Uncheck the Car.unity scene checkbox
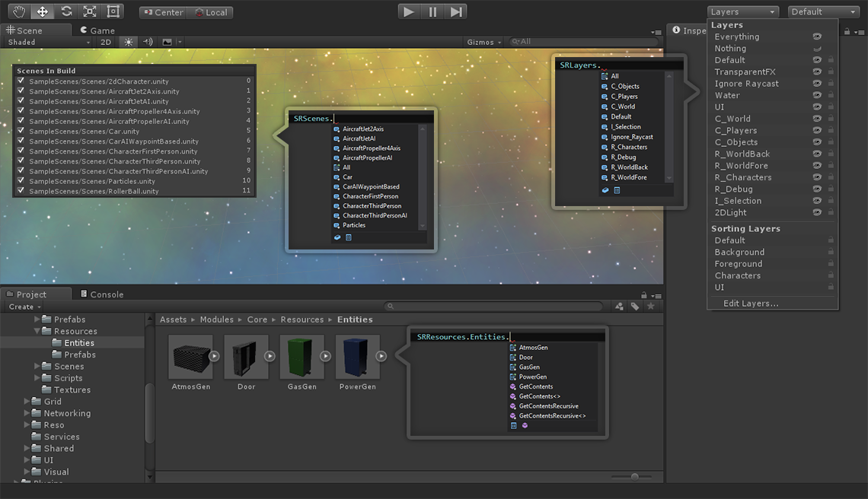 pyautogui.click(x=21, y=131)
